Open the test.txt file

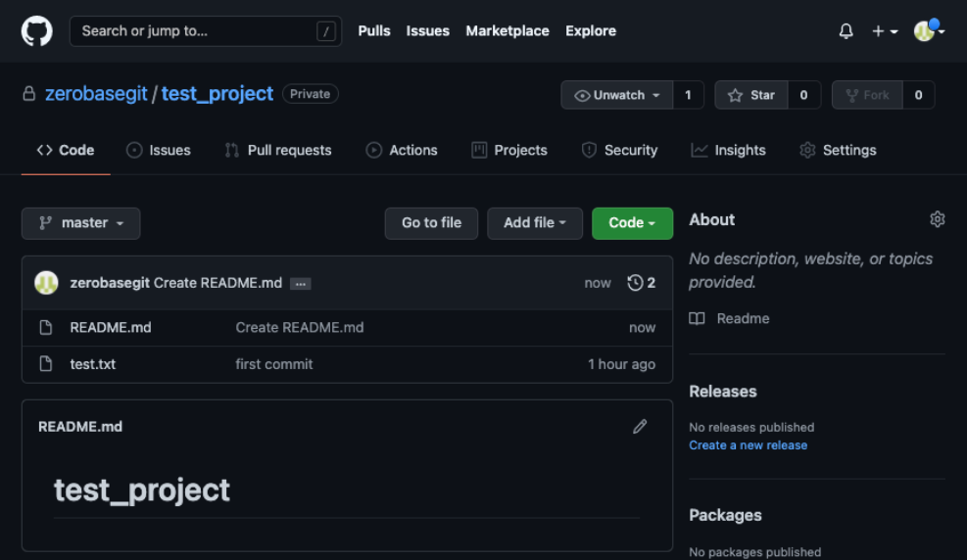coord(93,364)
